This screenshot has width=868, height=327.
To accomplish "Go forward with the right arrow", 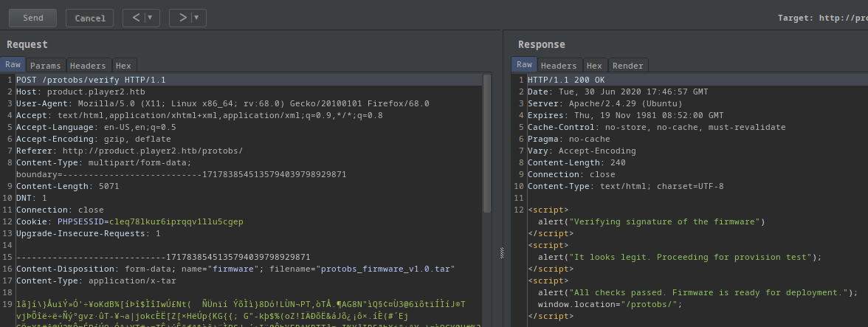I will [182, 18].
